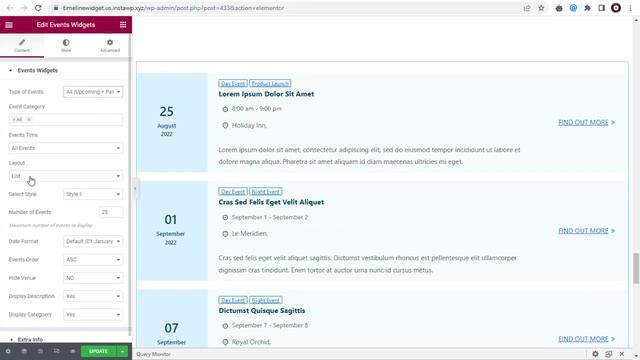Viewport: 640px width, 360px height.
Task: Click the 01 September 2022 date block
Action: pos(172,231)
